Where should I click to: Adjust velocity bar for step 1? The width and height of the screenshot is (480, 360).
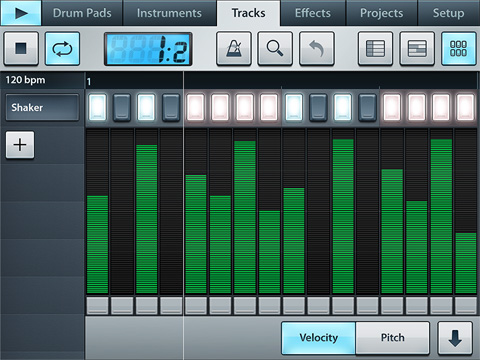click(97, 245)
